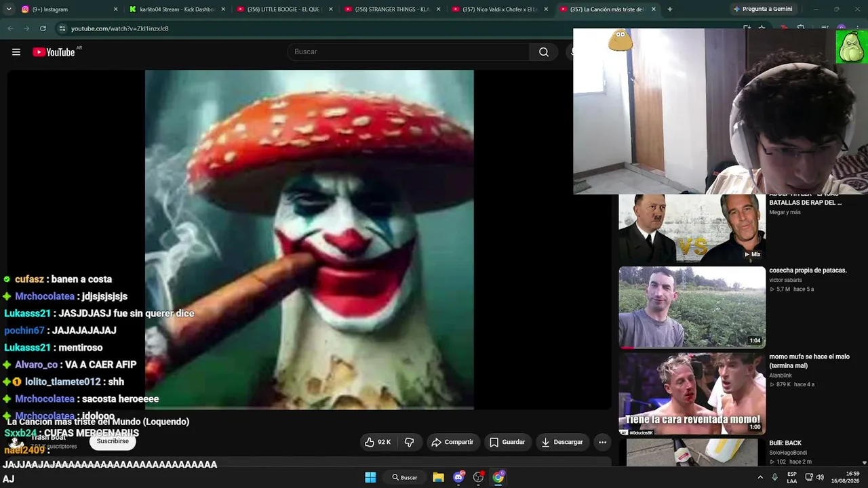Open Google Chrome from the taskbar

(x=498, y=477)
